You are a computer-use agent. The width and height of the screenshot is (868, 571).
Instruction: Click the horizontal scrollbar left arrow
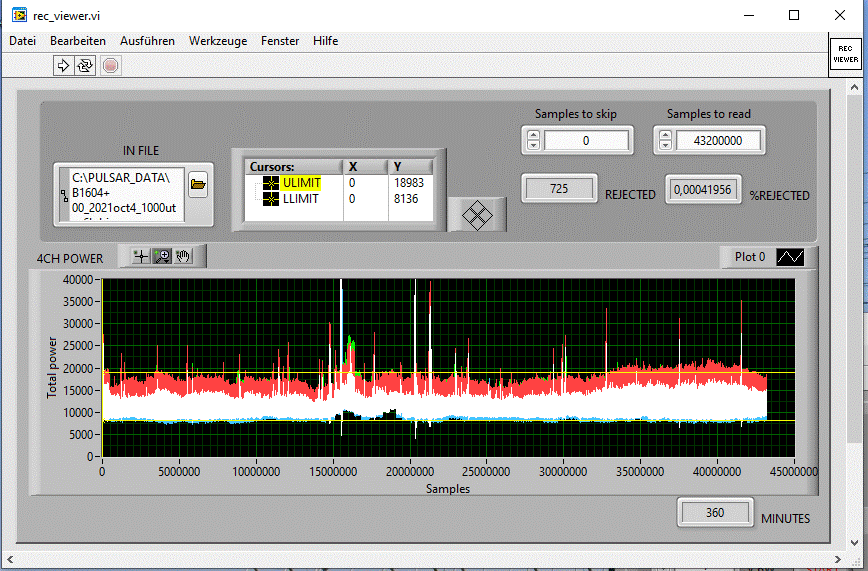tap(9, 559)
